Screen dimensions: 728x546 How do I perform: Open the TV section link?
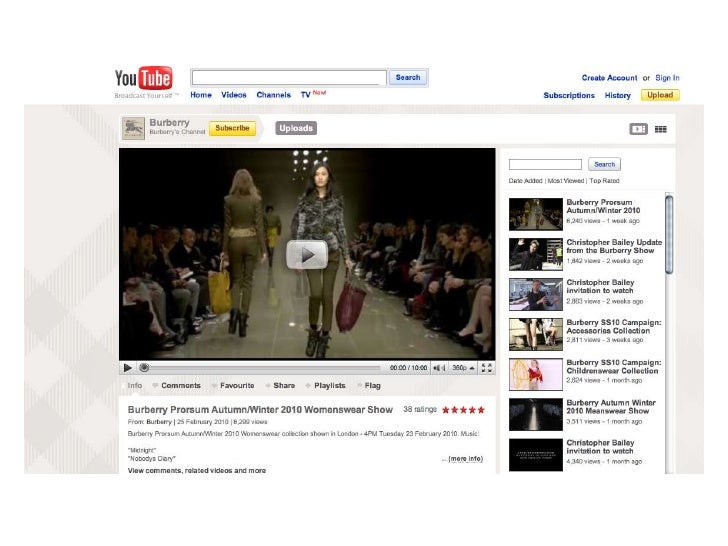[x=306, y=95]
